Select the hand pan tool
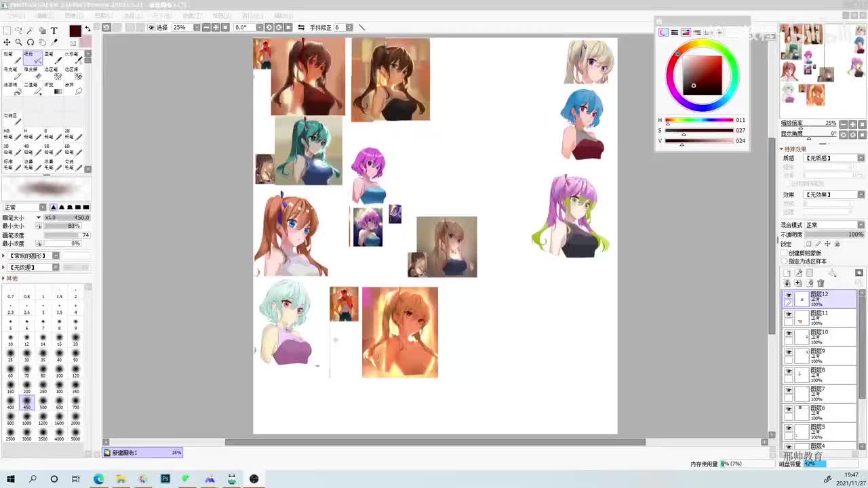868x488 pixels. (42, 42)
